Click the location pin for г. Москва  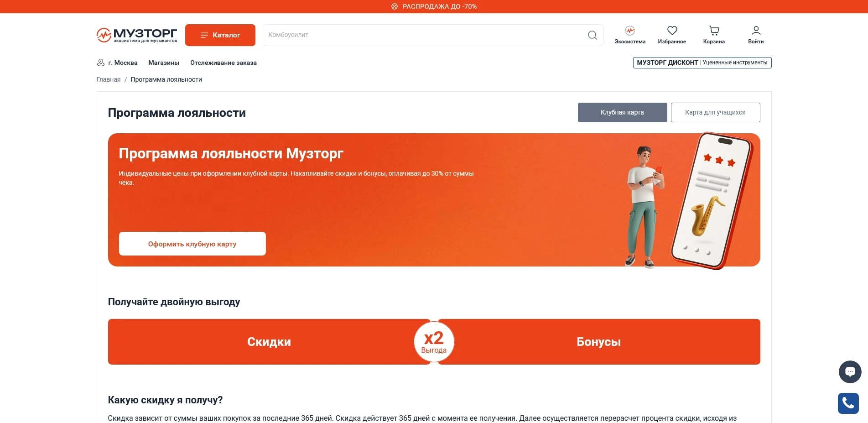[x=100, y=63]
